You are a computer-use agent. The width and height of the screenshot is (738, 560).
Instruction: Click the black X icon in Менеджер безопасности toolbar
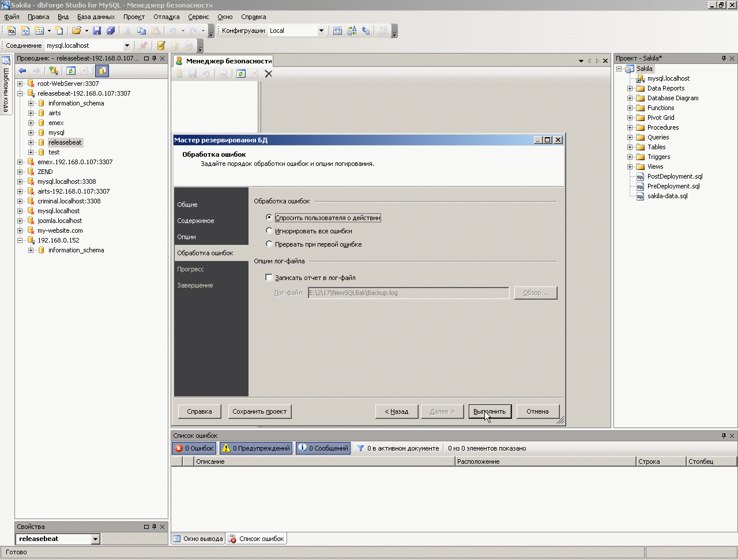click(x=268, y=74)
